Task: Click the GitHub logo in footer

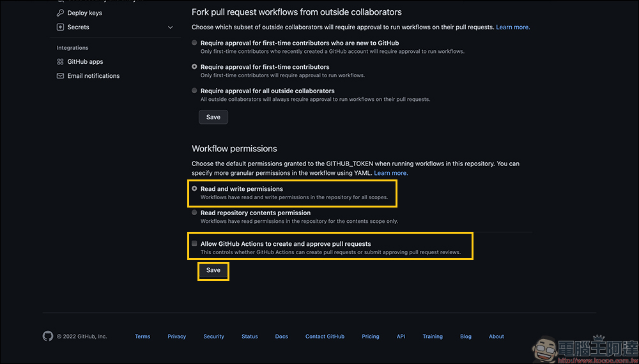Action: click(x=48, y=336)
